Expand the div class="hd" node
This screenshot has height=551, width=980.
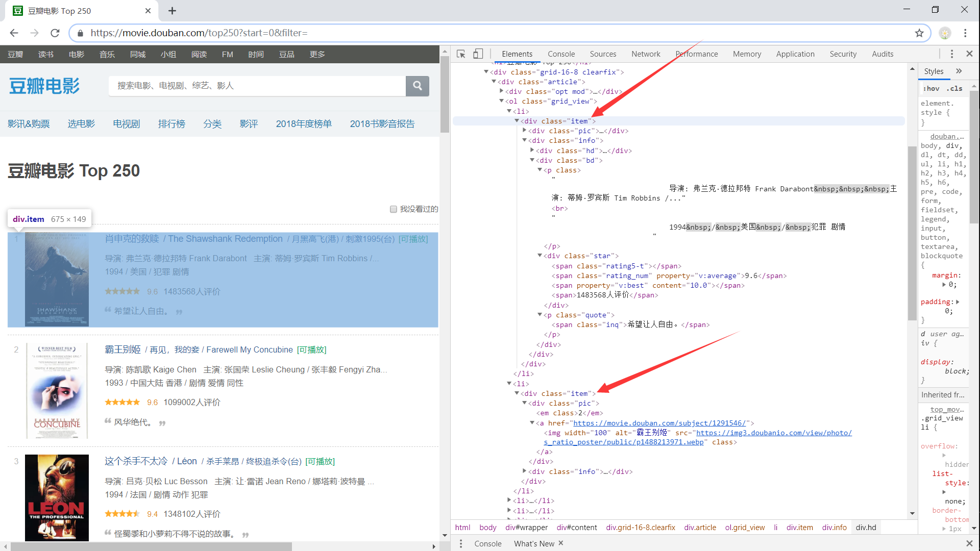point(532,151)
